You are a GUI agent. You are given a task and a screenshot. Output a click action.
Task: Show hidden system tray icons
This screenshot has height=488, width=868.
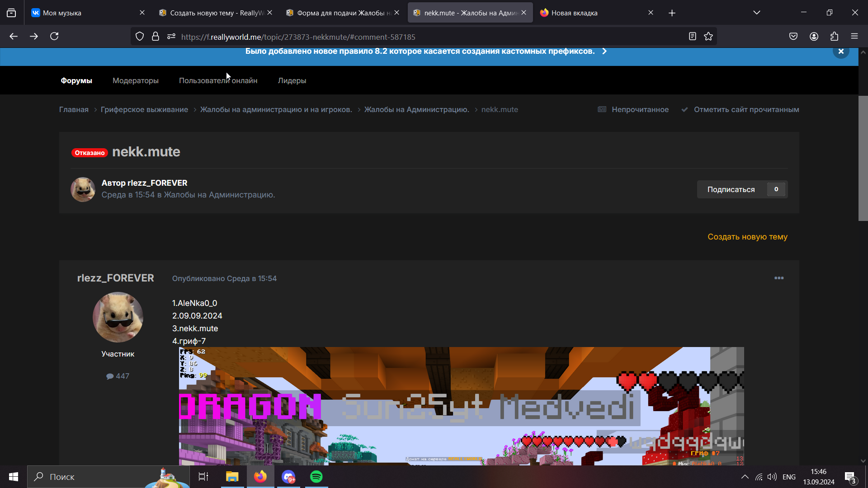coord(745,477)
